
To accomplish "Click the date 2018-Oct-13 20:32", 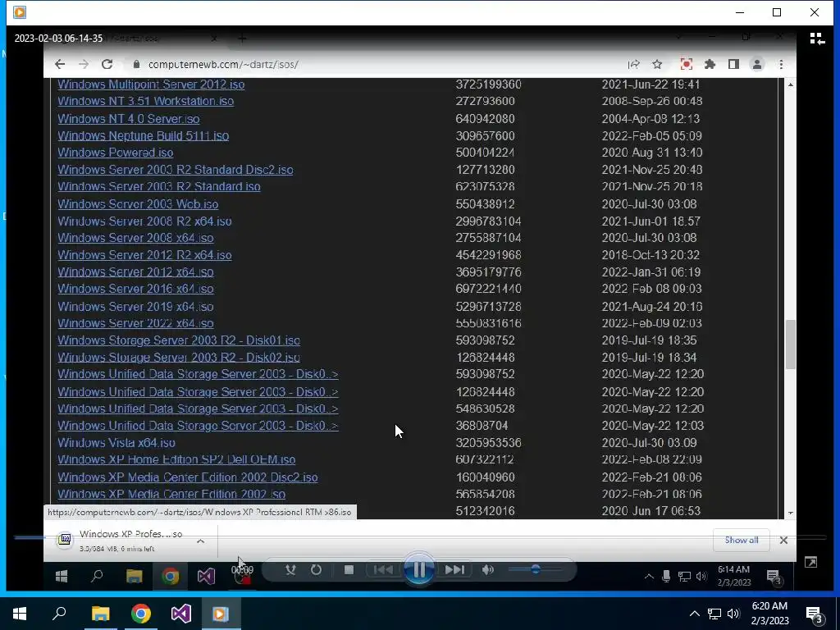I will pyautogui.click(x=651, y=254).
